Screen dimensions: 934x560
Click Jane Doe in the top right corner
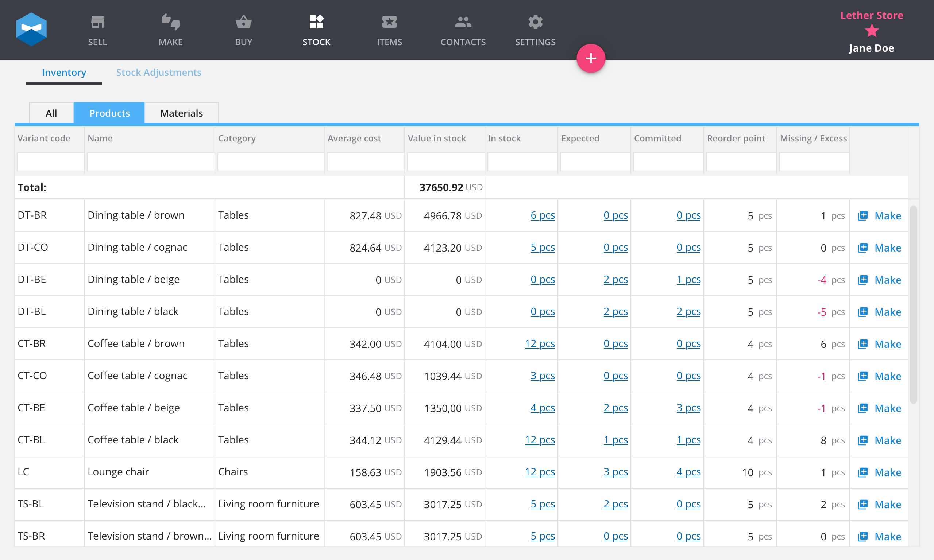871,48
